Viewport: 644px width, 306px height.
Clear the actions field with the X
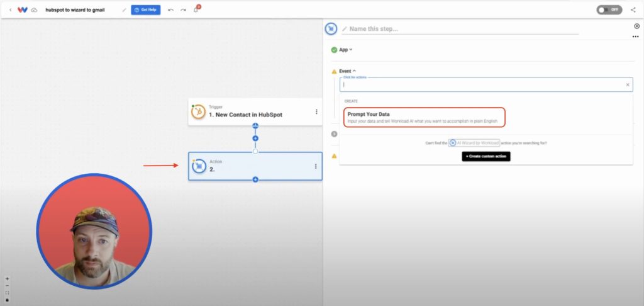pos(628,85)
